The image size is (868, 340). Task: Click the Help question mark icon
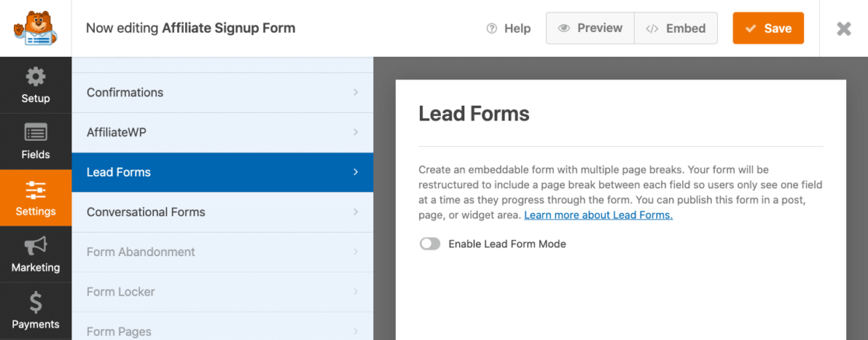(x=492, y=28)
